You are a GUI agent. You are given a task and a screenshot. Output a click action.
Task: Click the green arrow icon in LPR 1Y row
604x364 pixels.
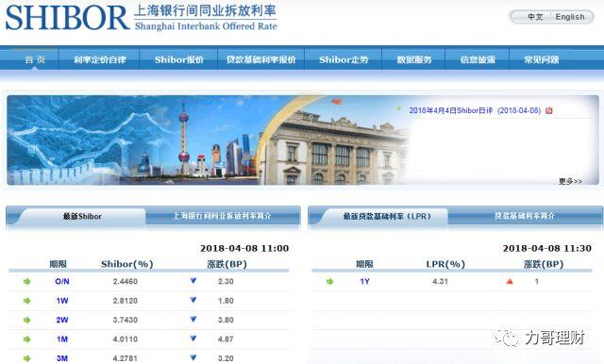[329, 282]
